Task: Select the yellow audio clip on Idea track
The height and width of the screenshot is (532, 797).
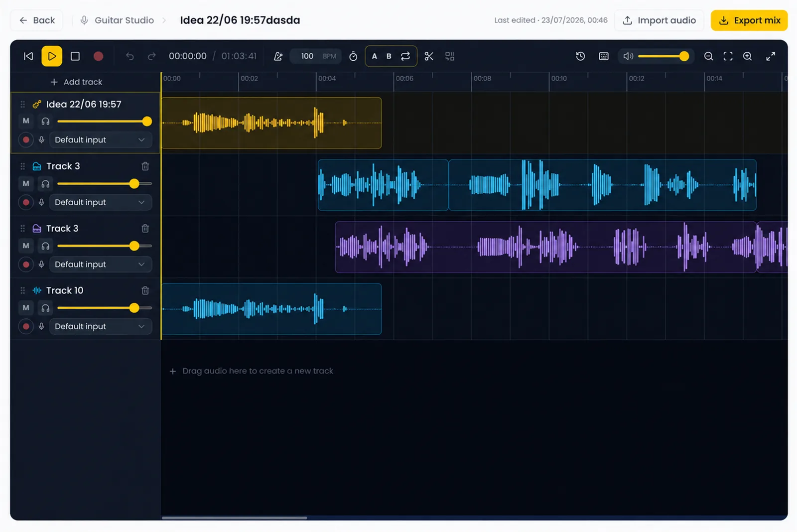Action: tap(271, 123)
